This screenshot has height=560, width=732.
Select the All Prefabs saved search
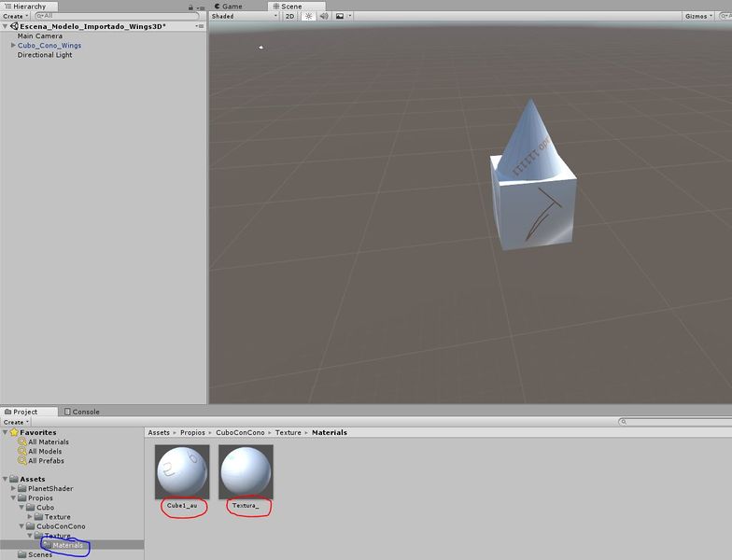(46, 461)
